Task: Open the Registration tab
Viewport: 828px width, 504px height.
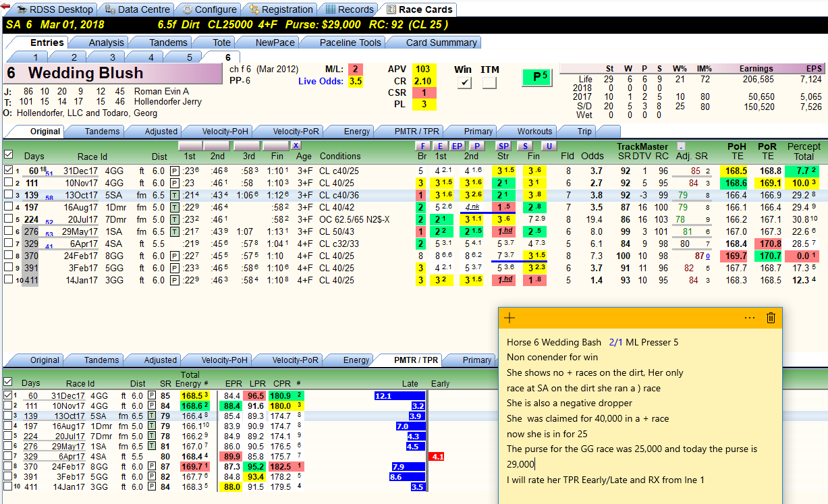Action: click(x=281, y=9)
